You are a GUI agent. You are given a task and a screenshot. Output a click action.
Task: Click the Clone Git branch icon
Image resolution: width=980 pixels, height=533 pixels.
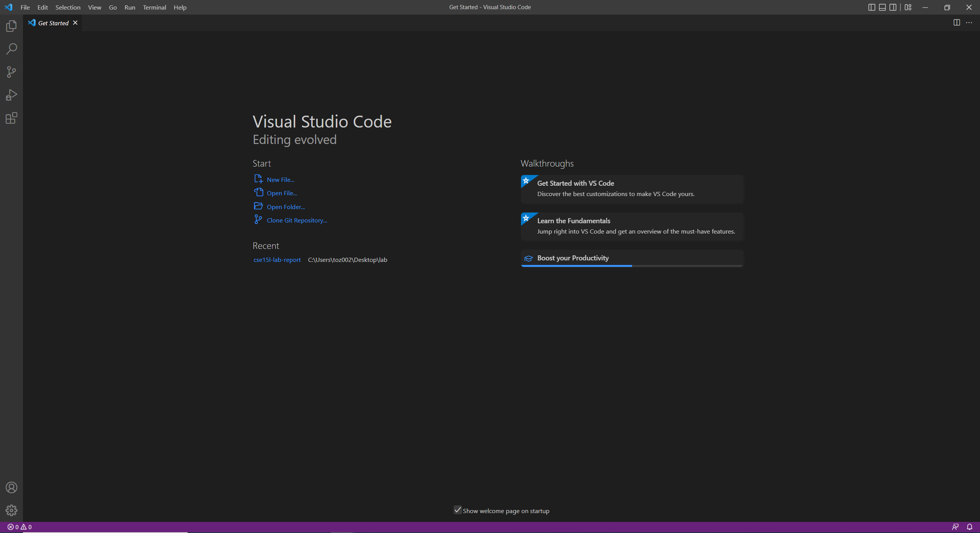pyautogui.click(x=258, y=219)
